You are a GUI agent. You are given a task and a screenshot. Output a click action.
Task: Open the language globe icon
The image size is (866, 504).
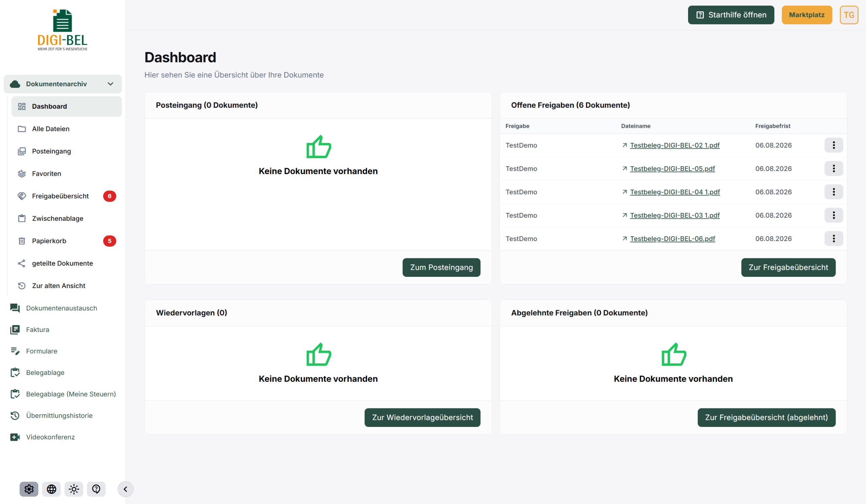tap(51, 489)
